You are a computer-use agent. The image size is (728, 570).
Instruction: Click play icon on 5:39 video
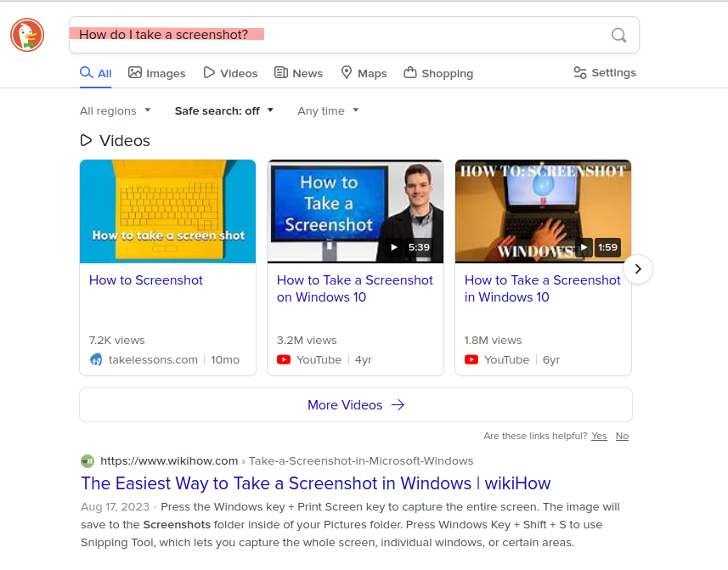394,247
